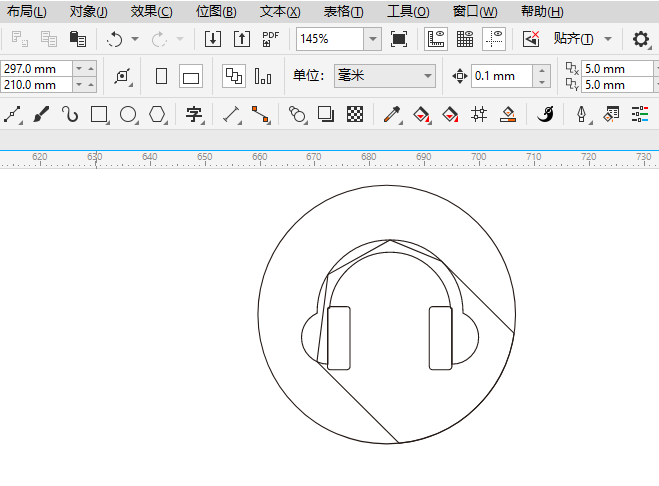Select the polygon tool

pos(157,115)
